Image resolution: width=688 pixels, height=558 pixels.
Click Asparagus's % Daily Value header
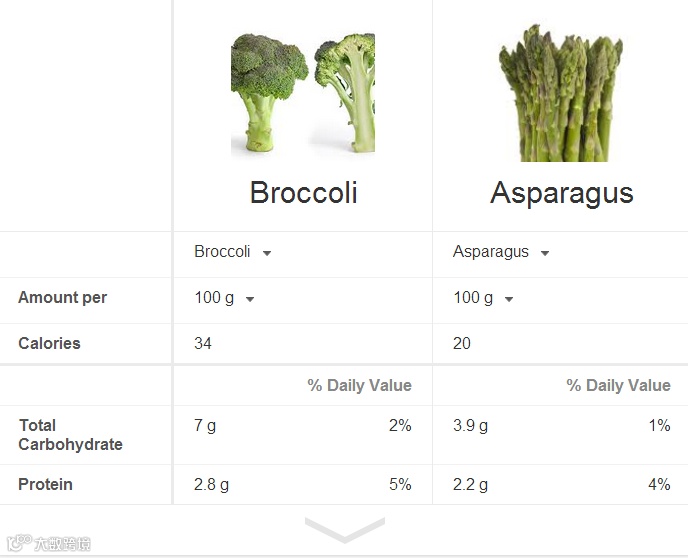[618, 385]
